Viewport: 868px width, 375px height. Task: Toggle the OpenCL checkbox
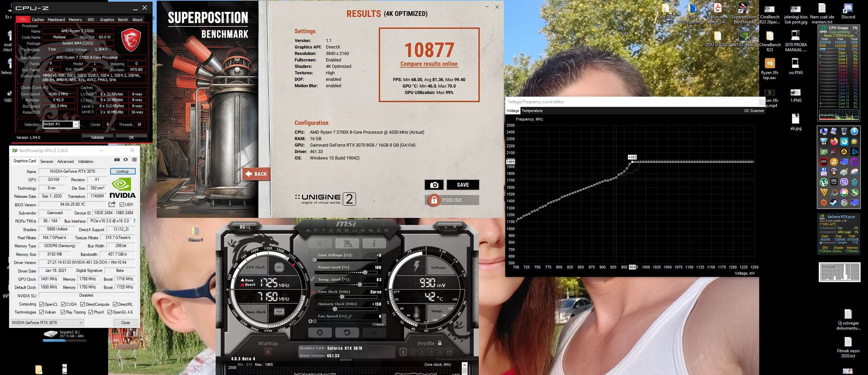pyautogui.click(x=42, y=304)
